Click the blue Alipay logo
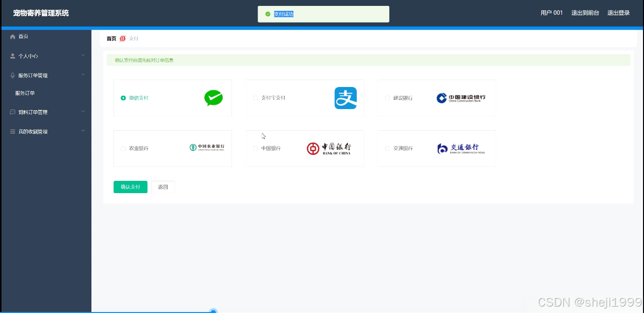The height and width of the screenshot is (313, 644). tap(346, 98)
